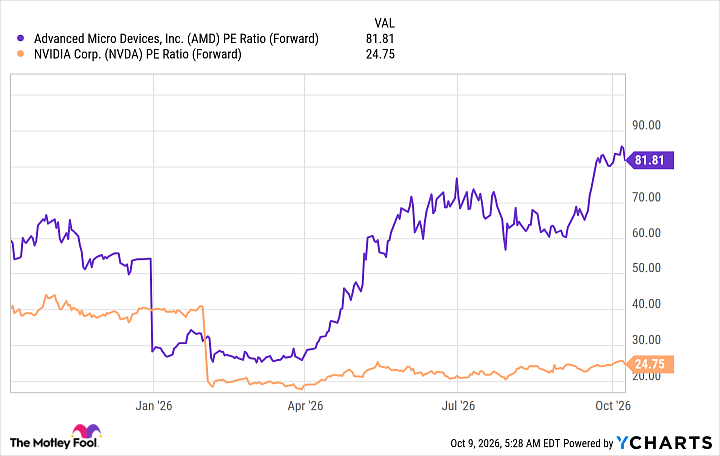The width and height of the screenshot is (720, 456).
Task: Click the orange 24.75 end-of-line flag
Action: point(650,364)
